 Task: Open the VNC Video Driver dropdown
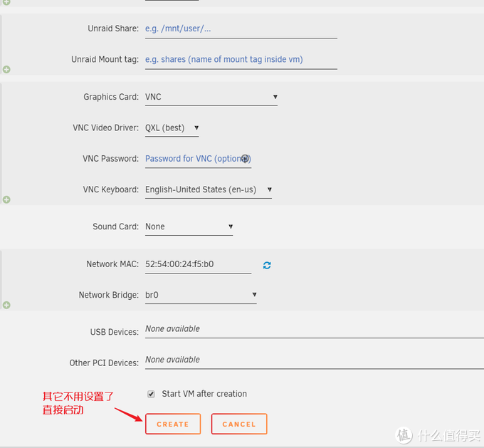coord(172,128)
